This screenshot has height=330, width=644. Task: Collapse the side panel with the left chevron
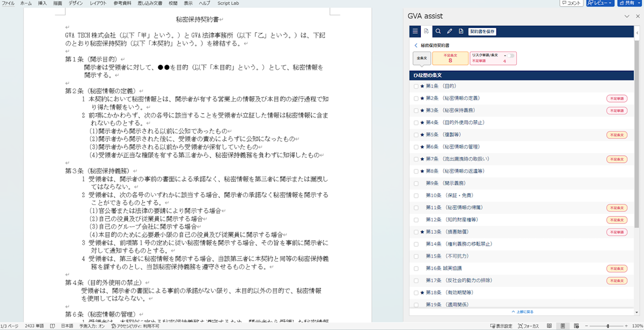(x=637, y=32)
